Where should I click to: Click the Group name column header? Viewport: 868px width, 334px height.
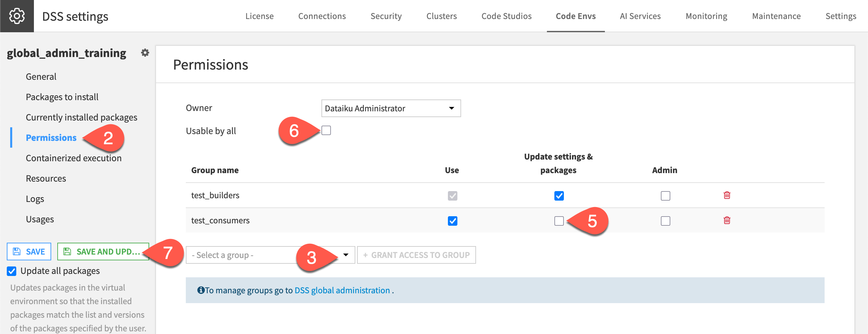click(x=215, y=170)
